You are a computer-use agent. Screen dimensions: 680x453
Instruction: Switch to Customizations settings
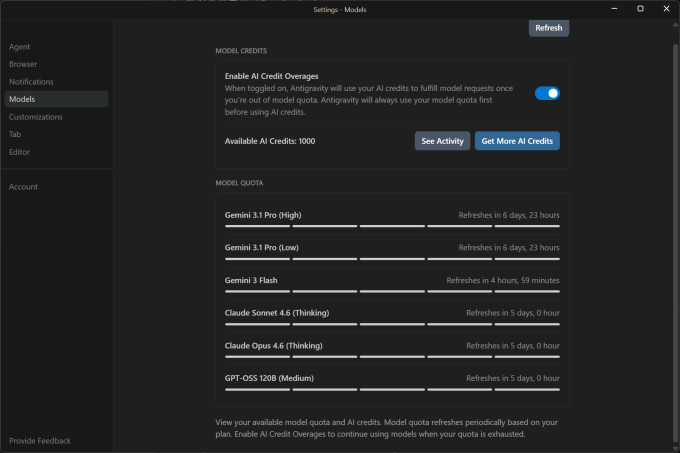36,117
